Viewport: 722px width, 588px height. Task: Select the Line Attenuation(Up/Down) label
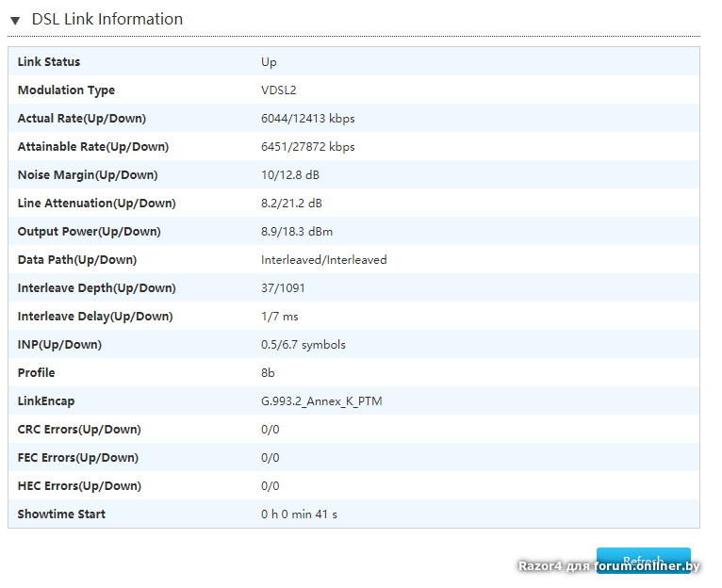coord(96,204)
